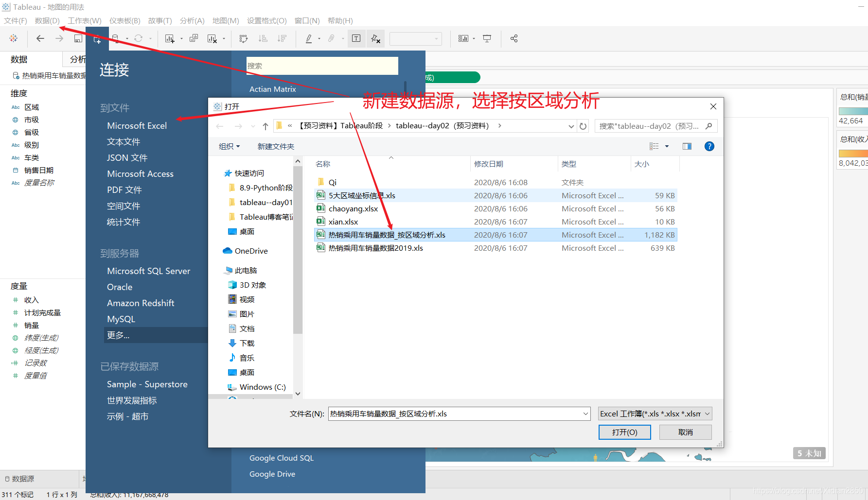Image resolution: width=868 pixels, height=500 pixels.
Task: Select Sample - Superstore saved source
Action: [x=147, y=384]
